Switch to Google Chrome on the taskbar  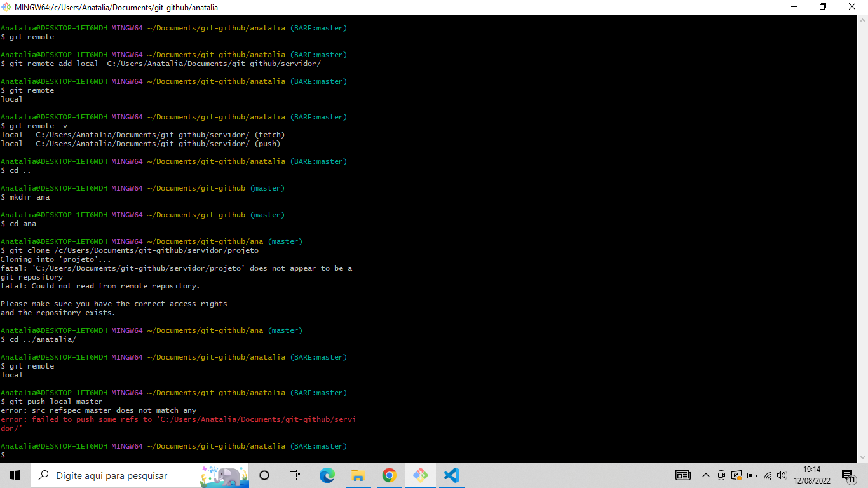[389, 475]
